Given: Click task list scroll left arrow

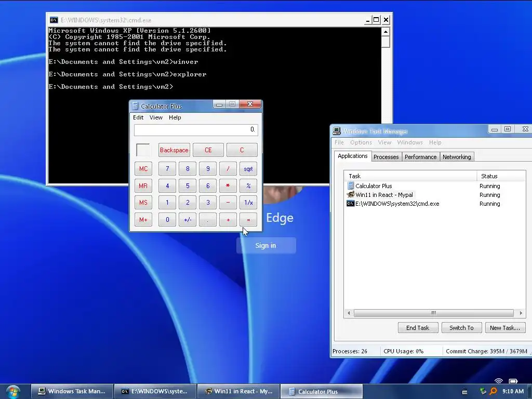Looking at the screenshot, I should coord(349,313).
